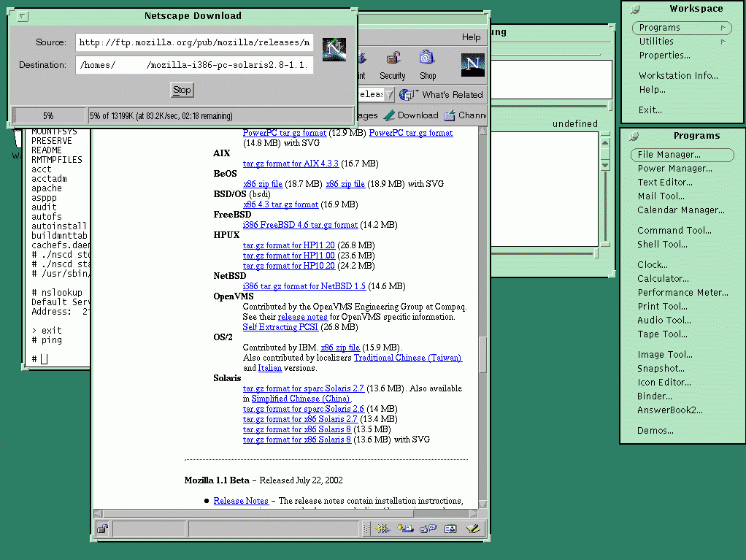Follow the tar.gz format for HP11.20 link
Screen dimensions: 746x560
(289, 245)
